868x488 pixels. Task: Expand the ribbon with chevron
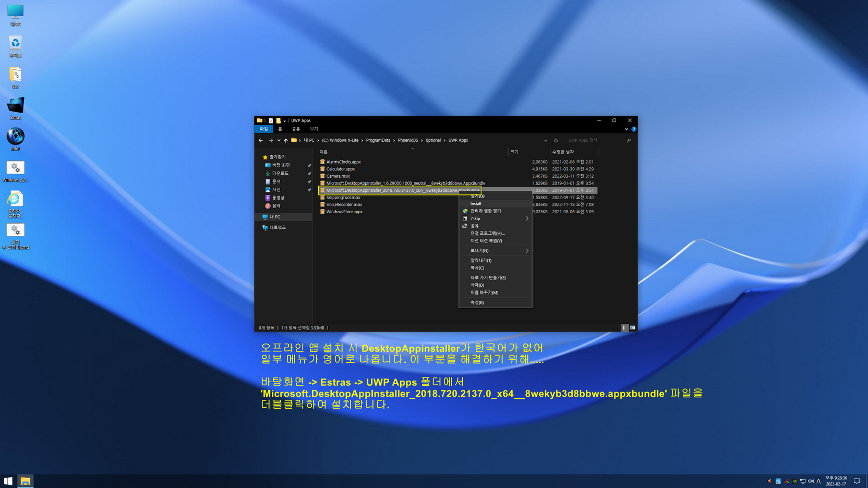pyautogui.click(x=626, y=129)
